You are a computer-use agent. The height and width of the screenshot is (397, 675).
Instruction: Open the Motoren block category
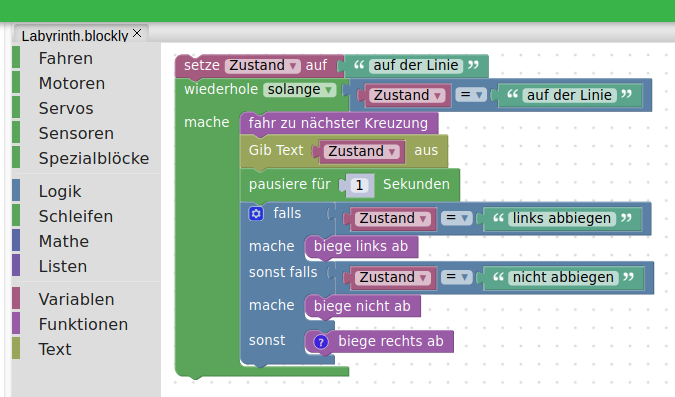point(86,83)
